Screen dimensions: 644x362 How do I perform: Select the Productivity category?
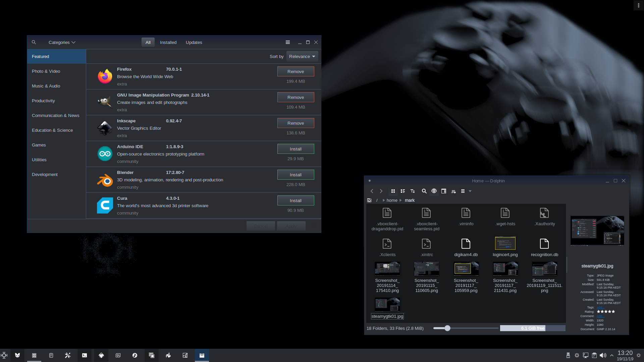click(x=56, y=101)
